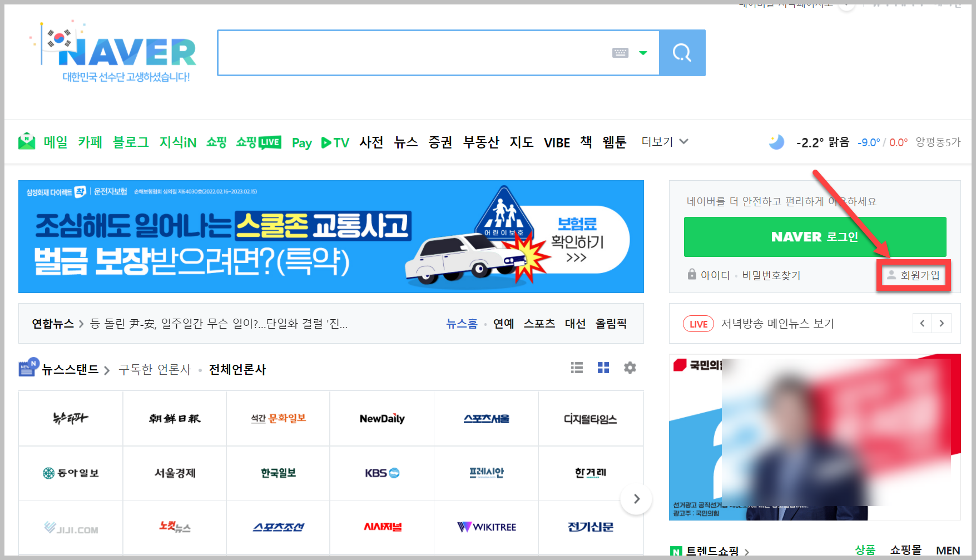
Task: Open 뉴스 in the top menu
Action: [406, 142]
